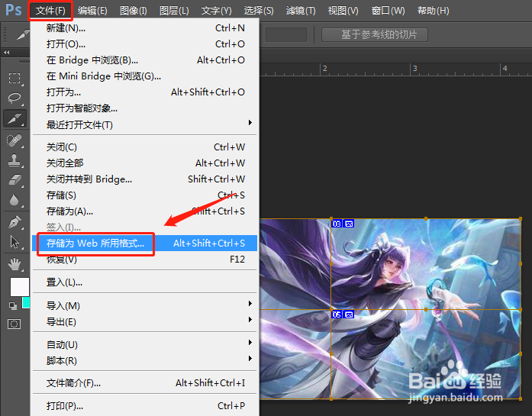Choose Open as Smart Object (打开为智能对象)

tap(144, 108)
